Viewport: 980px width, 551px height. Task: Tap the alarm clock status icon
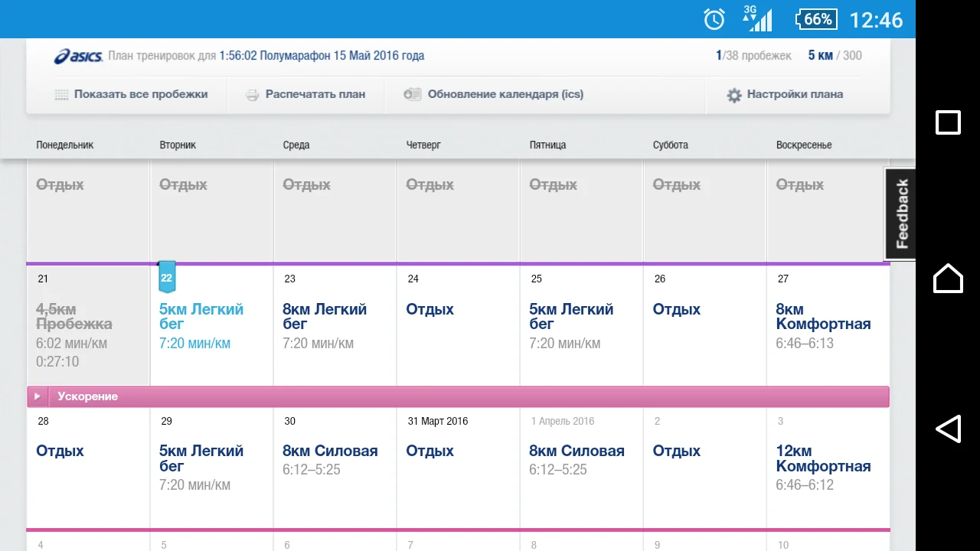coord(714,19)
